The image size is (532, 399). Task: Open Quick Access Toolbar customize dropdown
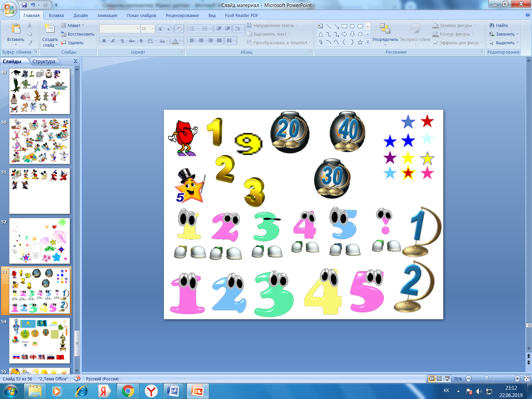point(56,5)
